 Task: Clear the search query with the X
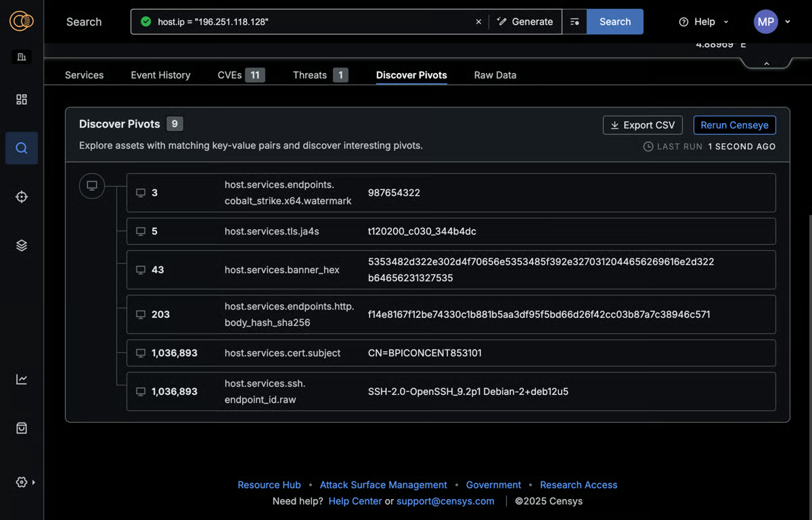pos(478,21)
